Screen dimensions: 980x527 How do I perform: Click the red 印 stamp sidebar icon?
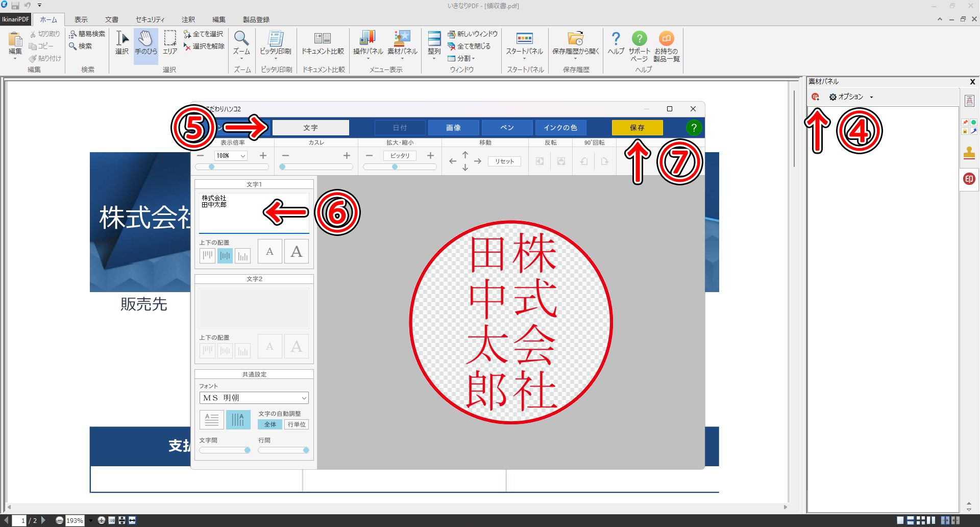[969, 179]
